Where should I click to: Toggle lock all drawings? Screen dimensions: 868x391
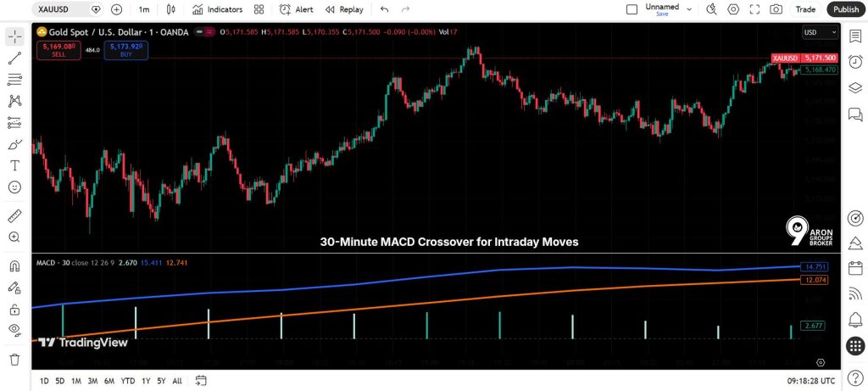15,309
